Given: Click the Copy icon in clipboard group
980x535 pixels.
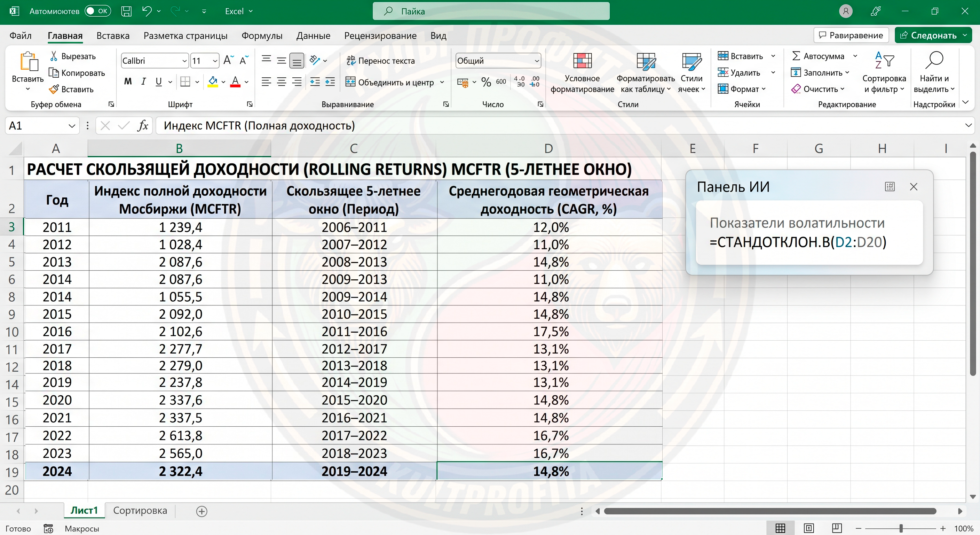Looking at the screenshot, I should tap(54, 72).
